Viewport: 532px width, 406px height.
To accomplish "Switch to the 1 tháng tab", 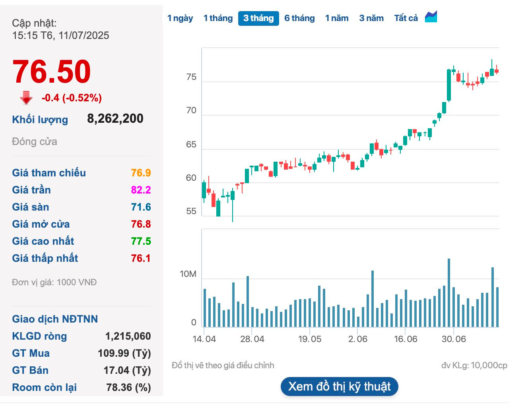I will pyautogui.click(x=218, y=18).
